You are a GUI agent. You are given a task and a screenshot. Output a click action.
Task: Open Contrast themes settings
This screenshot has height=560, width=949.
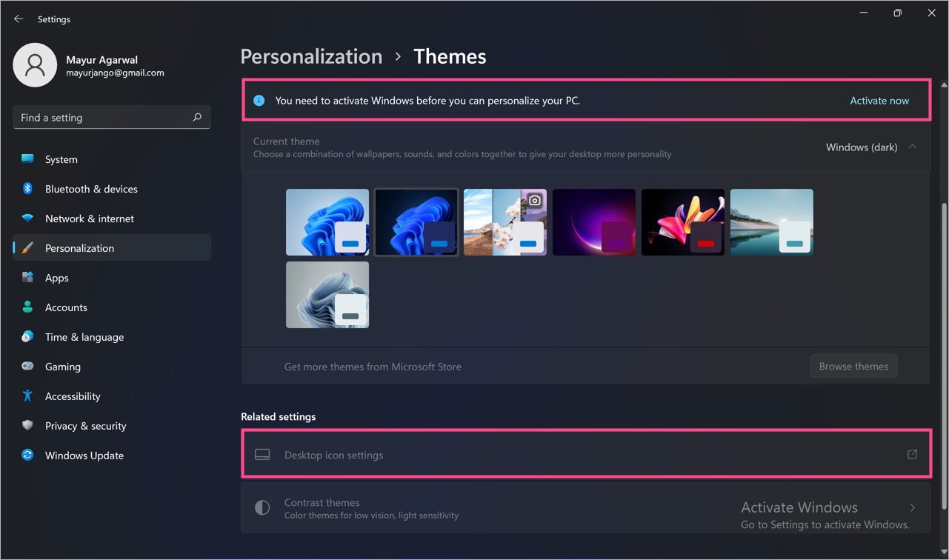coord(585,508)
